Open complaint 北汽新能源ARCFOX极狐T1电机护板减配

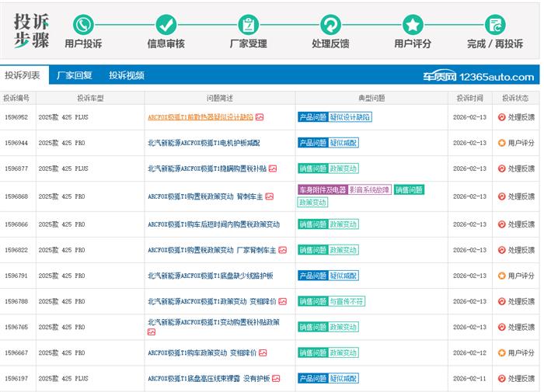204,143
